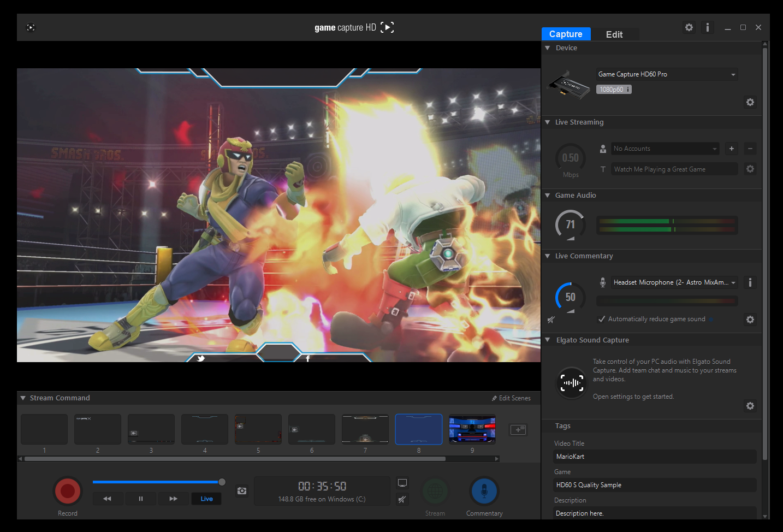Image resolution: width=783 pixels, height=532 pixels.
Task: Select the Capture tab
Action: (566, 34)
